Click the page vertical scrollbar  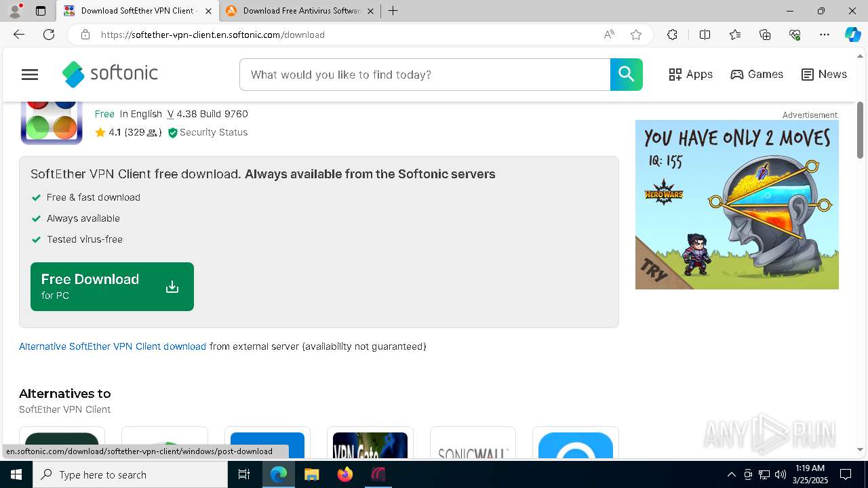(x=861, y=130)
